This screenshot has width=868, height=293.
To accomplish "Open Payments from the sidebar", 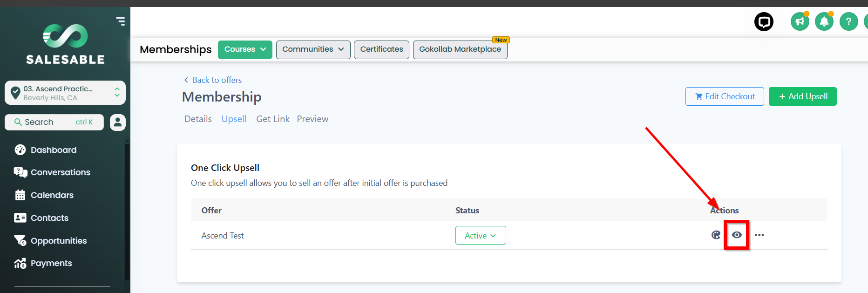I will coord(51,263).
